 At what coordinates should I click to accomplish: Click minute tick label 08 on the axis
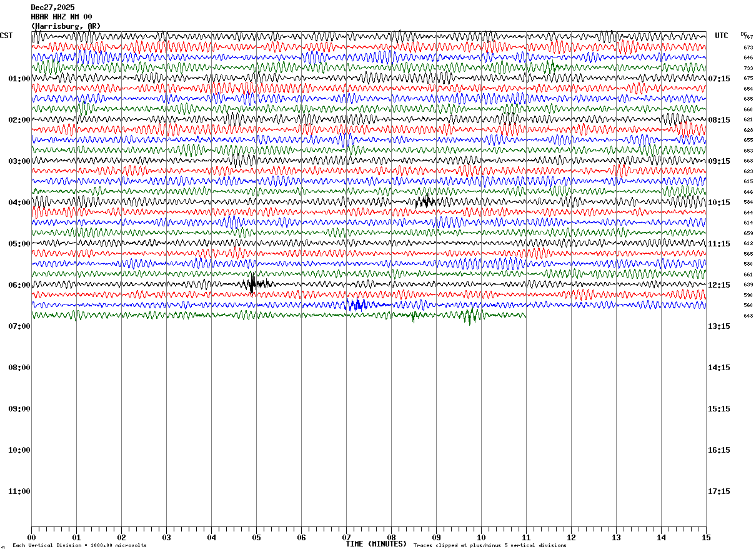[x=391, y=537]
